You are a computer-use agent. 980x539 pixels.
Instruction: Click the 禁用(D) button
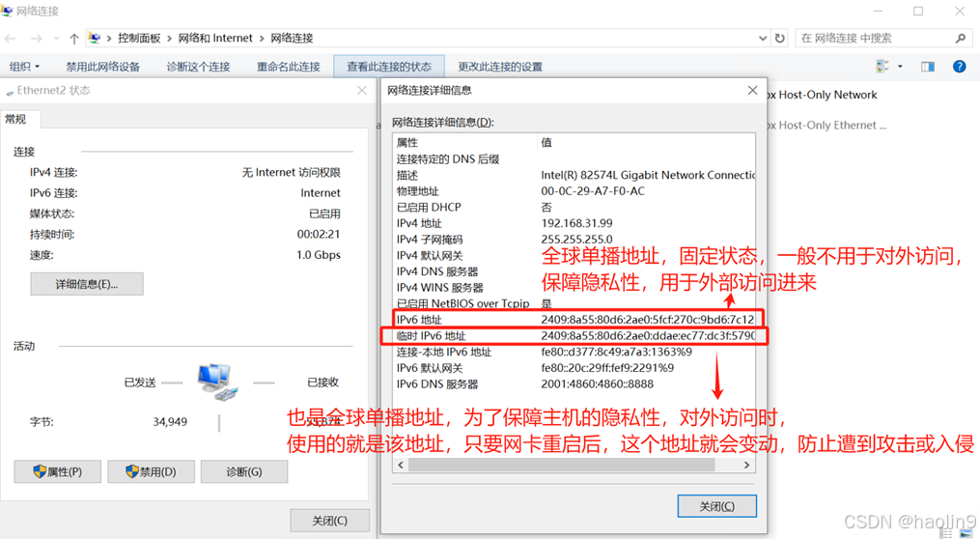pyautogui.click(x=151, y=471)
